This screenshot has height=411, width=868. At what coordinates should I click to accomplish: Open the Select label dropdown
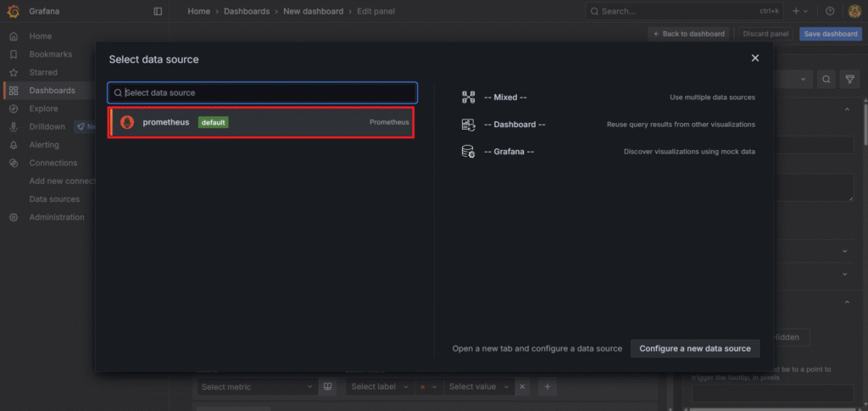380,386
